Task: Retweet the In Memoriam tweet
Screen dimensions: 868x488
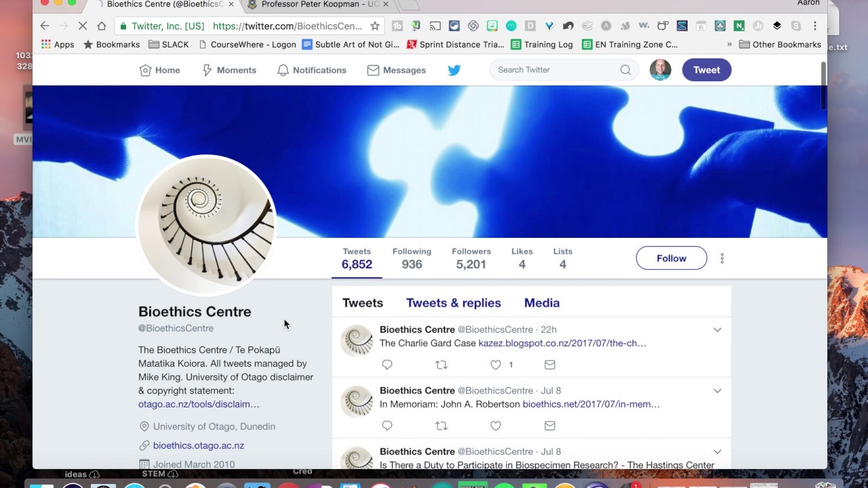Action: coord(441,426)
